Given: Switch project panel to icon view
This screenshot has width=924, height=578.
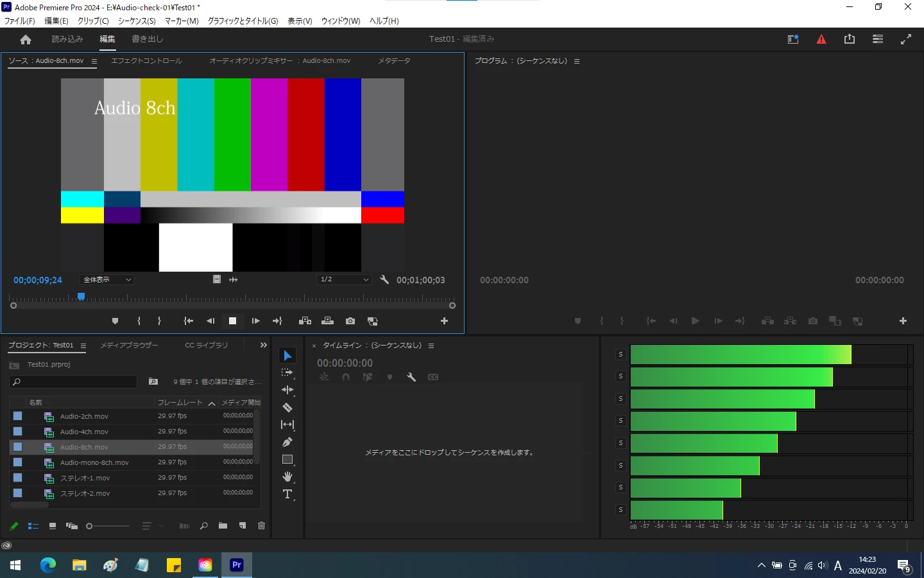Looking at the screenshot, I should pos(53,526).
